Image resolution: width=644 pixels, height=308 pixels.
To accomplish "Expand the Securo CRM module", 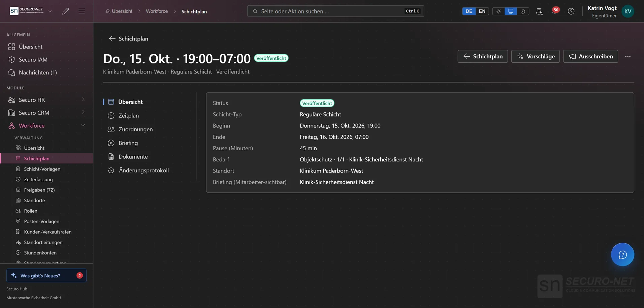I will (46, 113).
